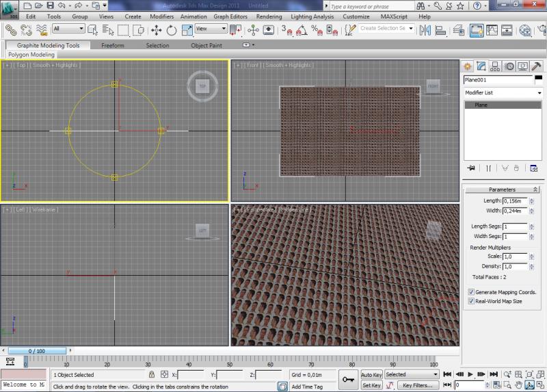547x392 pixels.
Task: Uncheck Generate Mapping Coords checkbox
Action: pos(470,292)
